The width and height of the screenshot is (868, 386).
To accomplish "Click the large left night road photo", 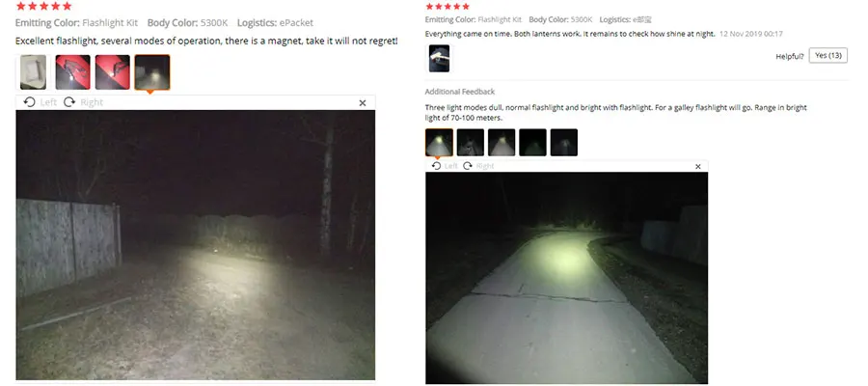I will 196,245.
